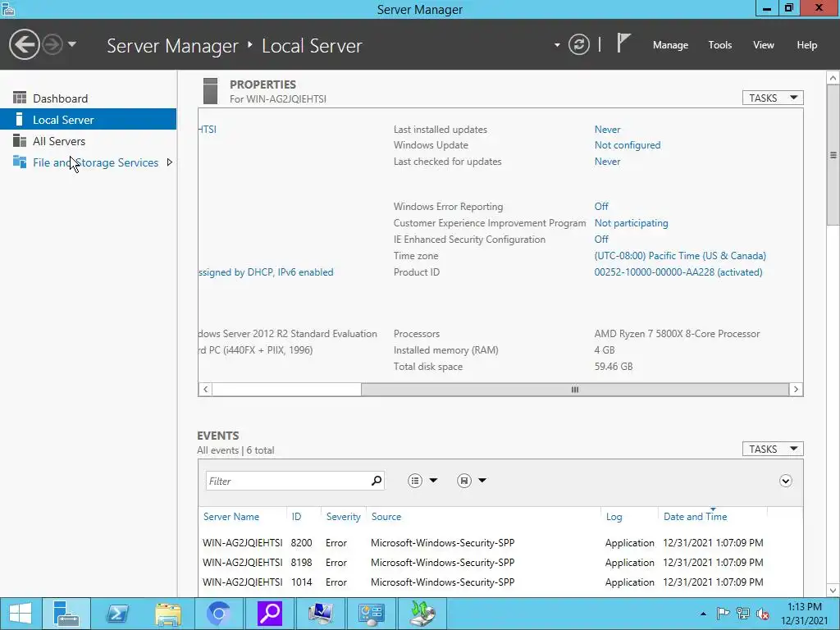Open File Explorer from the taskbar

coord(167,614)
